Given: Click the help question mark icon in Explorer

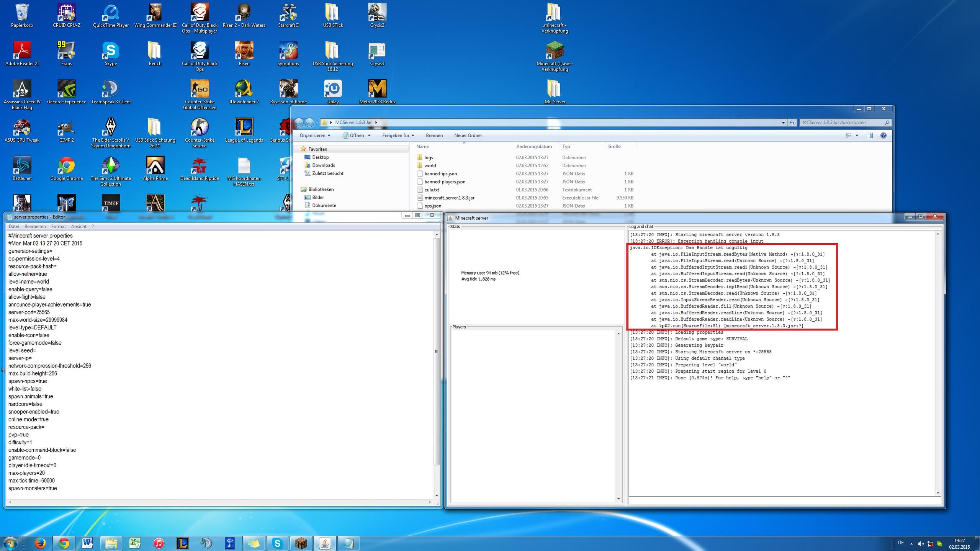Looking at the screenshot, I should point(883,135).
